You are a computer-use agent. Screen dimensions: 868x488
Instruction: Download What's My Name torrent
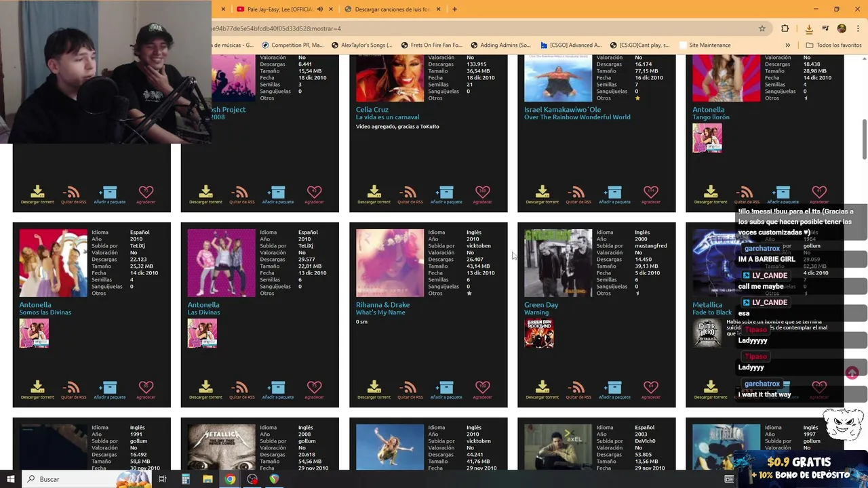374,390
